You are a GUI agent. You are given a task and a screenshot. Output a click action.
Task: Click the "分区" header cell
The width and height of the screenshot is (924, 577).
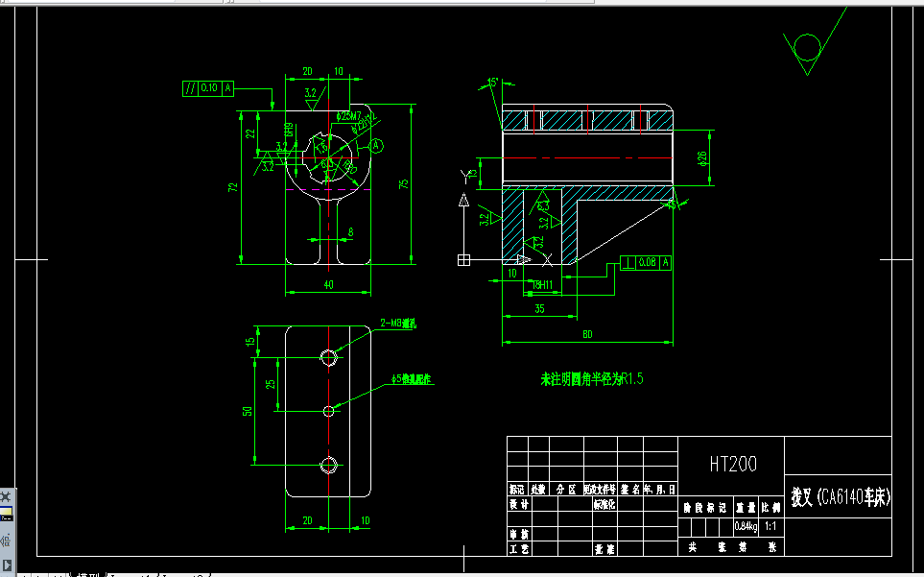(x=566, y=490)
